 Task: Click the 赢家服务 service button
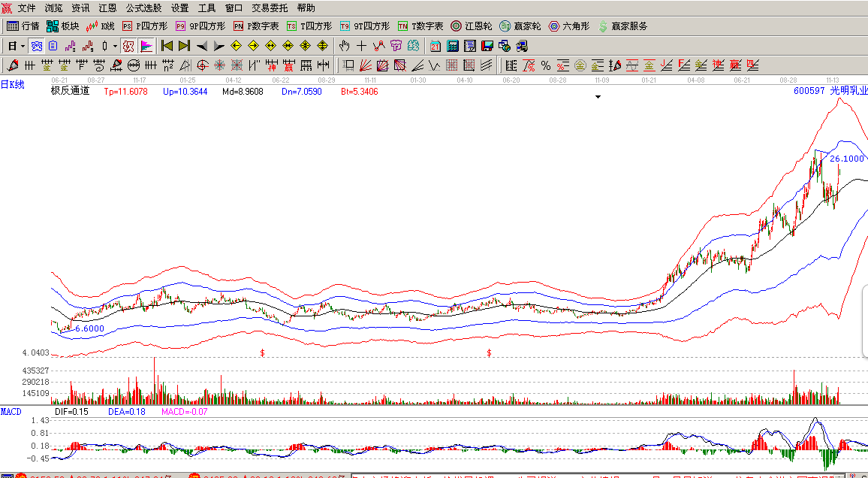click(622, 26)
